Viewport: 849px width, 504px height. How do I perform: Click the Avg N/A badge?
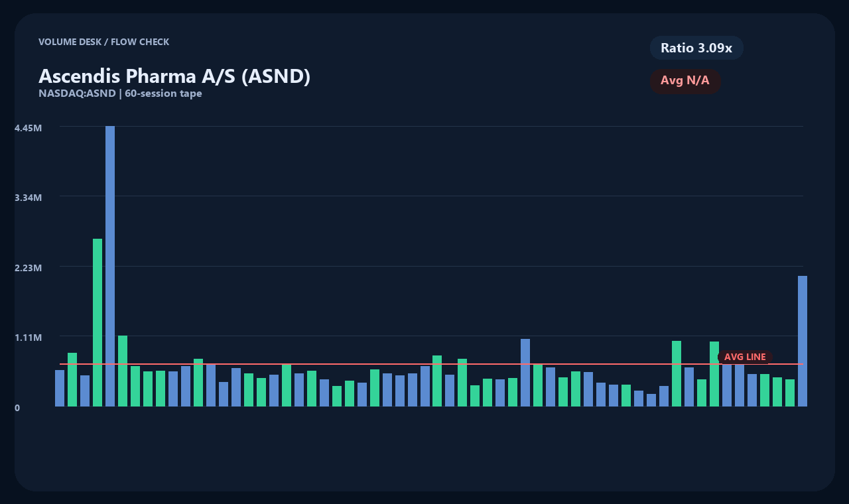click(685, 81)
